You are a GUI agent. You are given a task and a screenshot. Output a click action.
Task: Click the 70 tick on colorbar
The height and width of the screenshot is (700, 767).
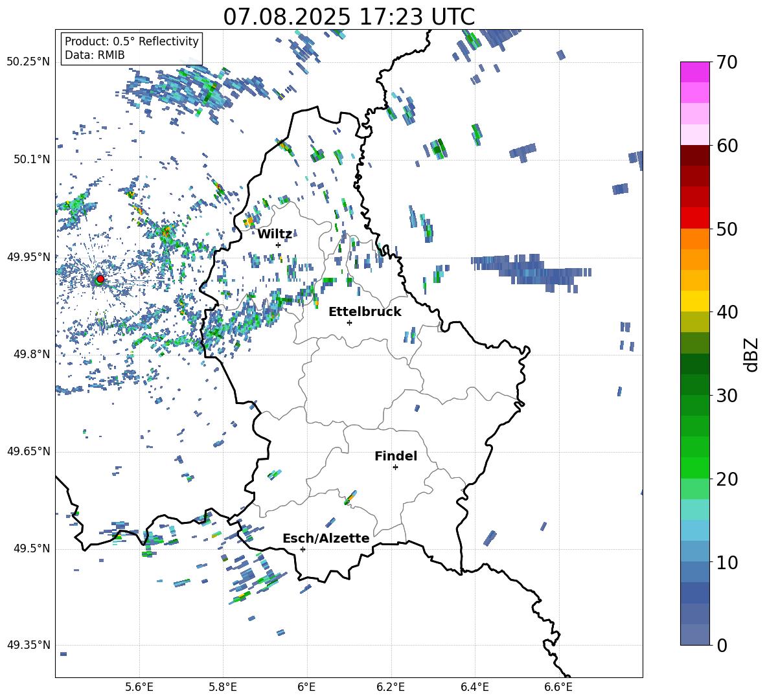727,62
